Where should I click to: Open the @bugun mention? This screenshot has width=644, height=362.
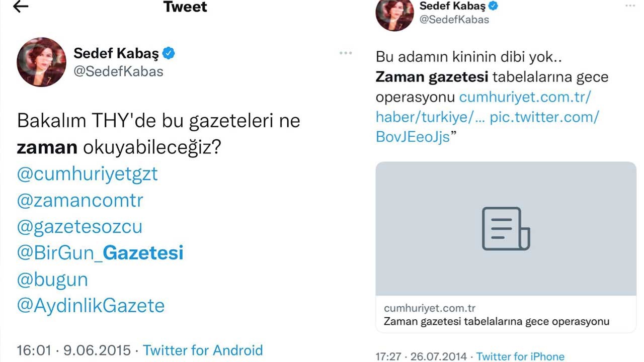pos(52,280)
